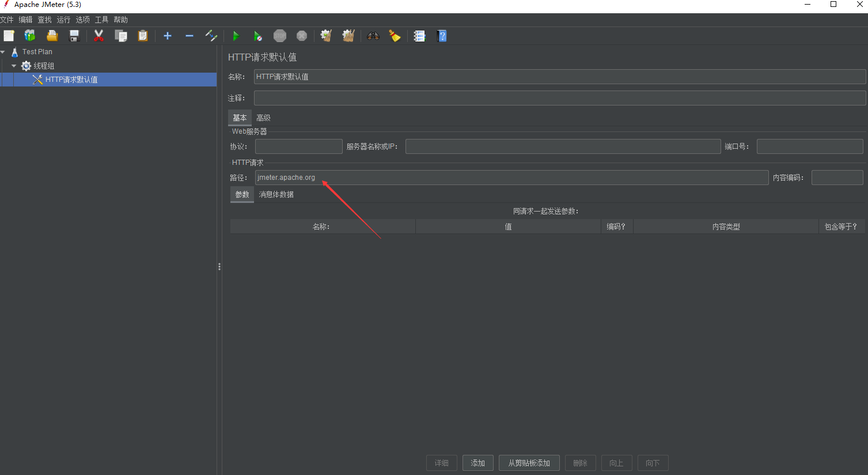Cut the selected element with scissors
Viewport: 868px width, 475px height.
(99, 36)
